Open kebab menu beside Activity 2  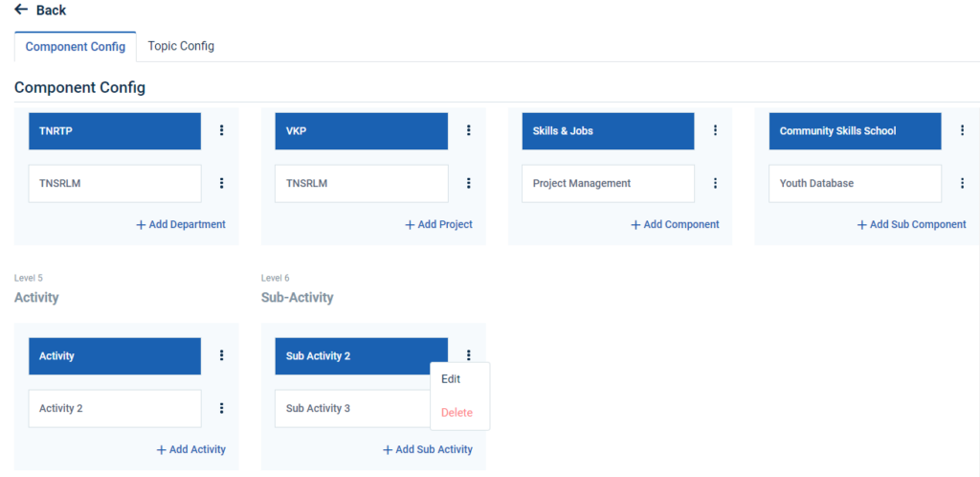point(222,408)
